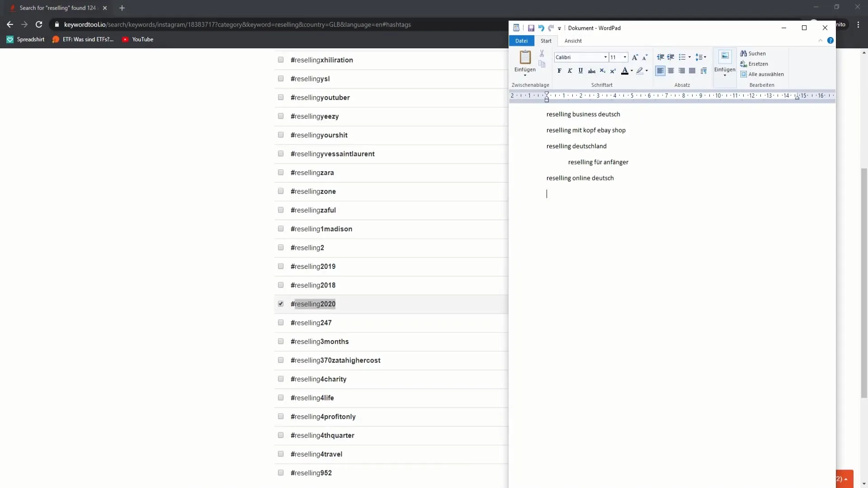The height and width of the screenshot is (488, 868).
Task: Tick the checkbox for #resellingyeezy
Action: pos(281,116)
